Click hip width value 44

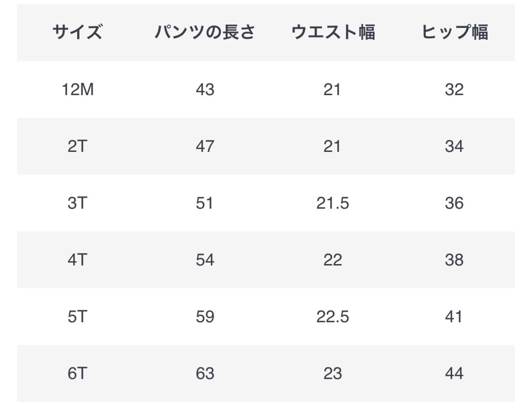pos(454,373)
